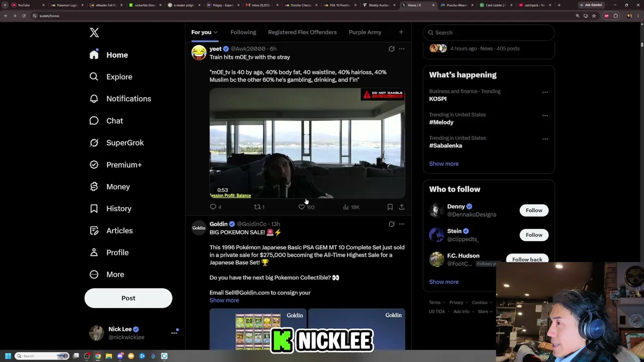Open the Windows Start menu
Viewport: 644px width, 362px height.
coord(8,356)
